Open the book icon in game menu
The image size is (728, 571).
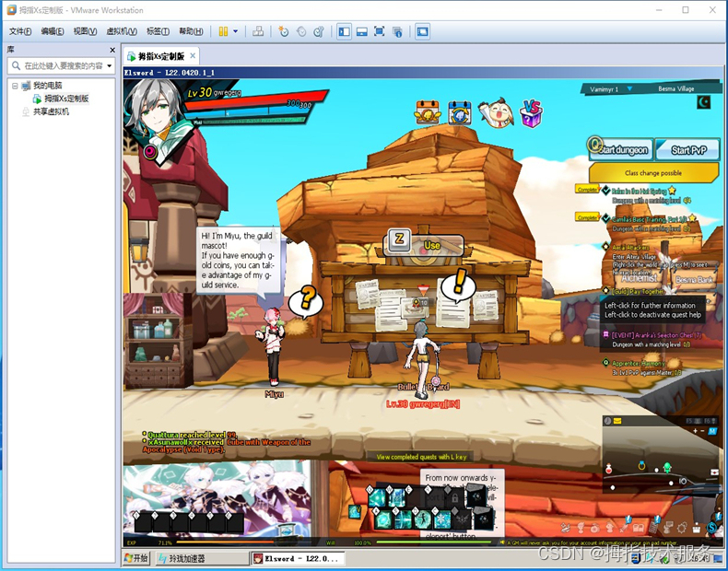click(x=639, y=528)
